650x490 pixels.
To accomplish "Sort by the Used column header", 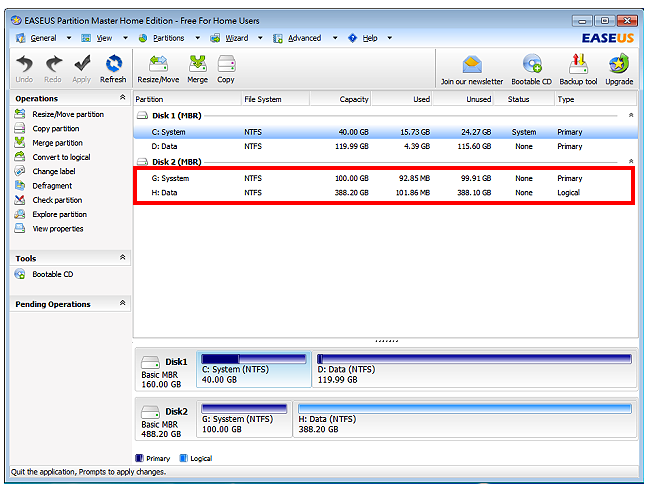I will pos(402,99).
